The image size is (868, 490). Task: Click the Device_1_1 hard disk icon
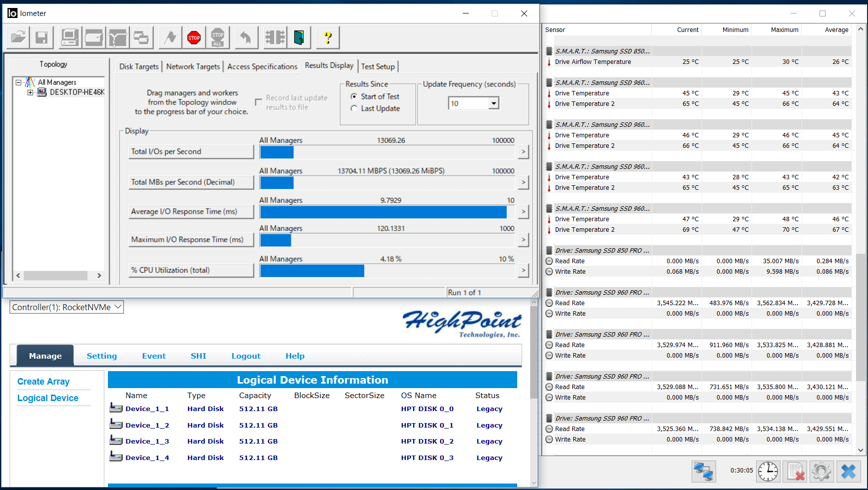(x=116, y=408)
